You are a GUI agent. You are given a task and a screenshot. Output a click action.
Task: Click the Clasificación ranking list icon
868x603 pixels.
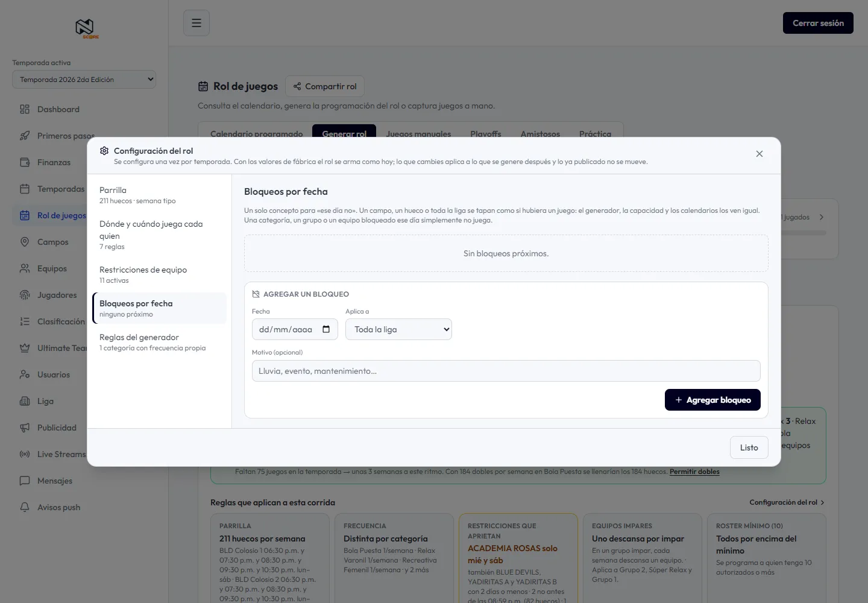(25, 321)
